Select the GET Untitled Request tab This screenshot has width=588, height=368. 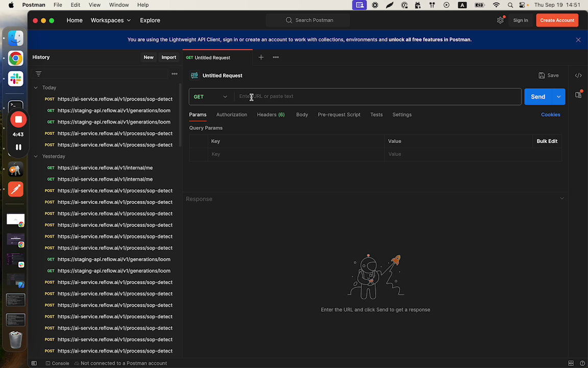pos(217,57)
